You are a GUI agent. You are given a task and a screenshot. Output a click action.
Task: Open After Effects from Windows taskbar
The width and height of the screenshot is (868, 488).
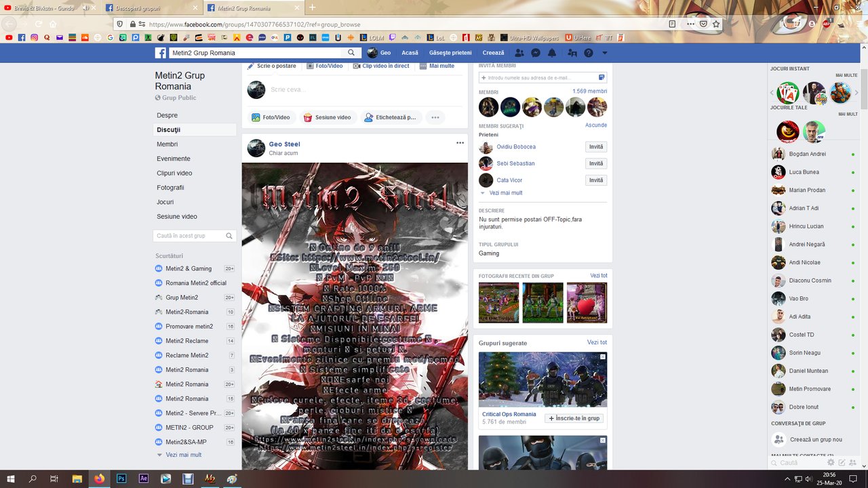[144, 479]
